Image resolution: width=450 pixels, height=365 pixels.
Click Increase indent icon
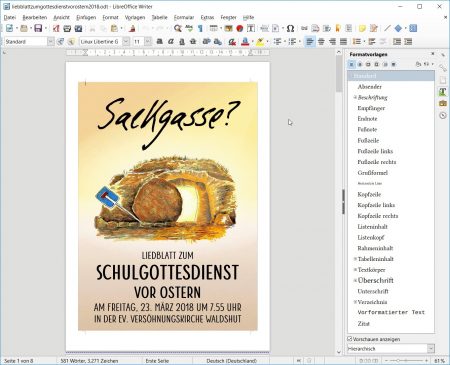pyautogui.click(x=397, y=42)
